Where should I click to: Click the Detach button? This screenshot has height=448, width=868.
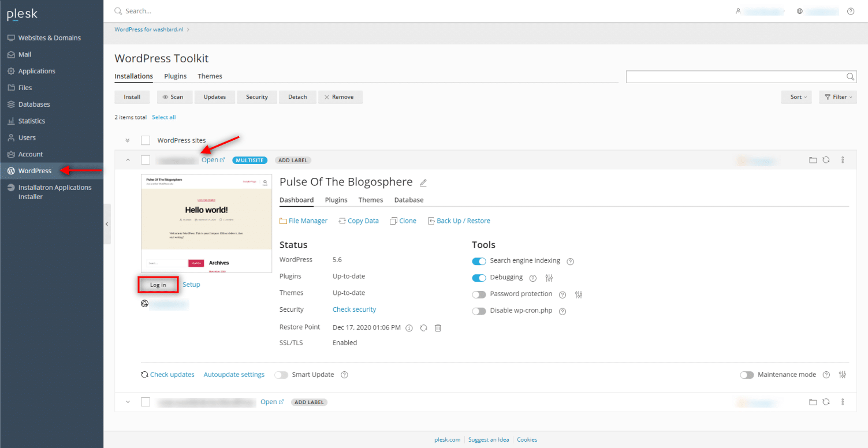coord(297,97)
